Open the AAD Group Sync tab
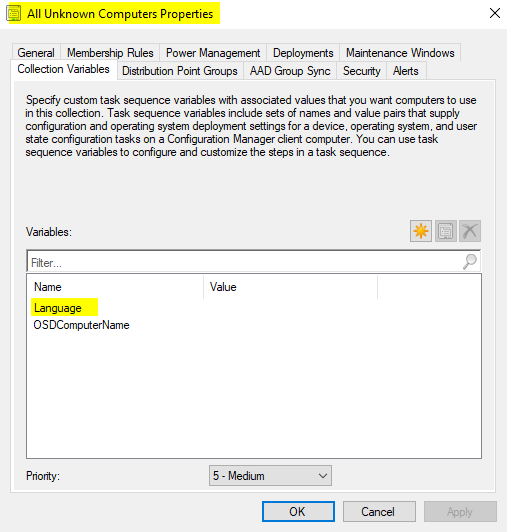This screenshot has height=532, width=507. (290, 71)
